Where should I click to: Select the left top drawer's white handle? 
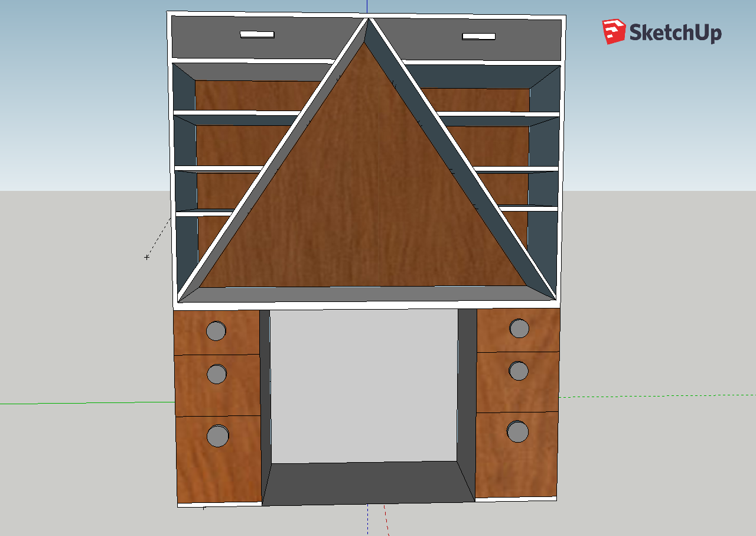257,35
